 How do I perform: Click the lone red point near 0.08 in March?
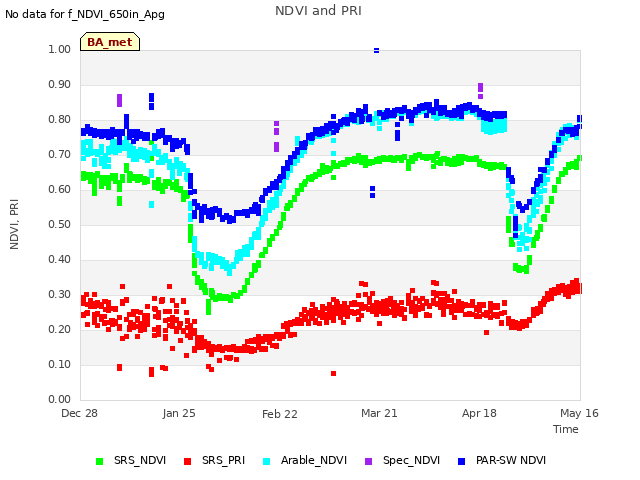click(333, 373)
